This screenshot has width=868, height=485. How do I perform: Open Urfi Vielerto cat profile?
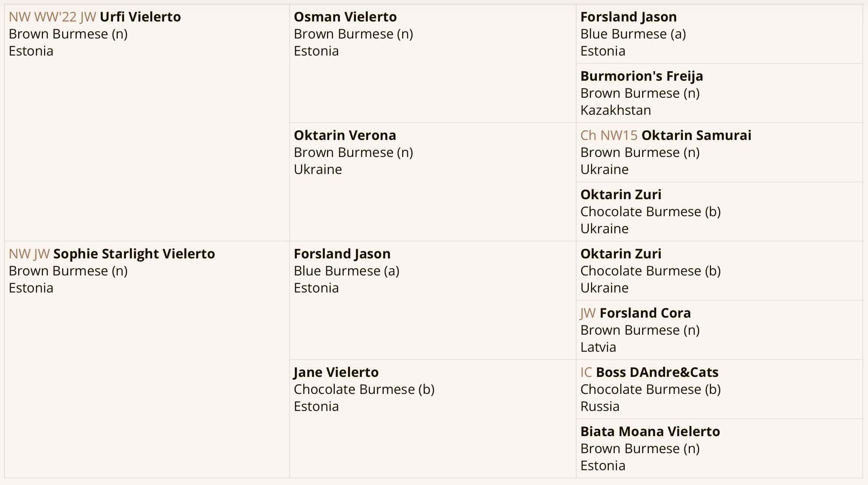click(x=140, y=17)
